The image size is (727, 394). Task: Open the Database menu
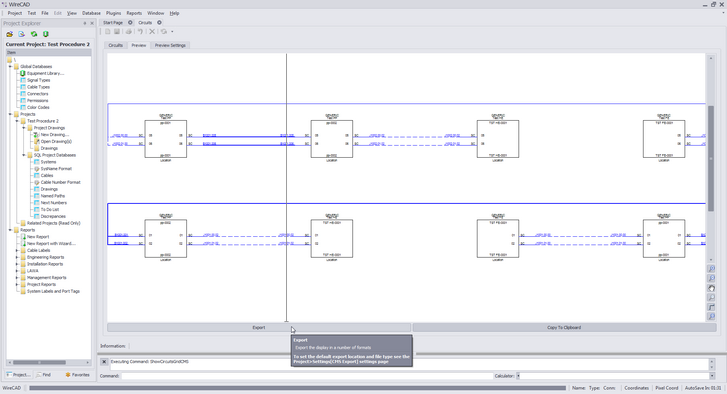pos(91,13)
